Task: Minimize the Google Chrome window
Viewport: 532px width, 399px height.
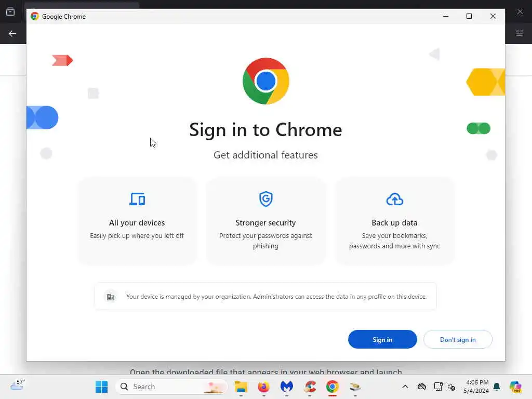Action: (x=446, y=16)
